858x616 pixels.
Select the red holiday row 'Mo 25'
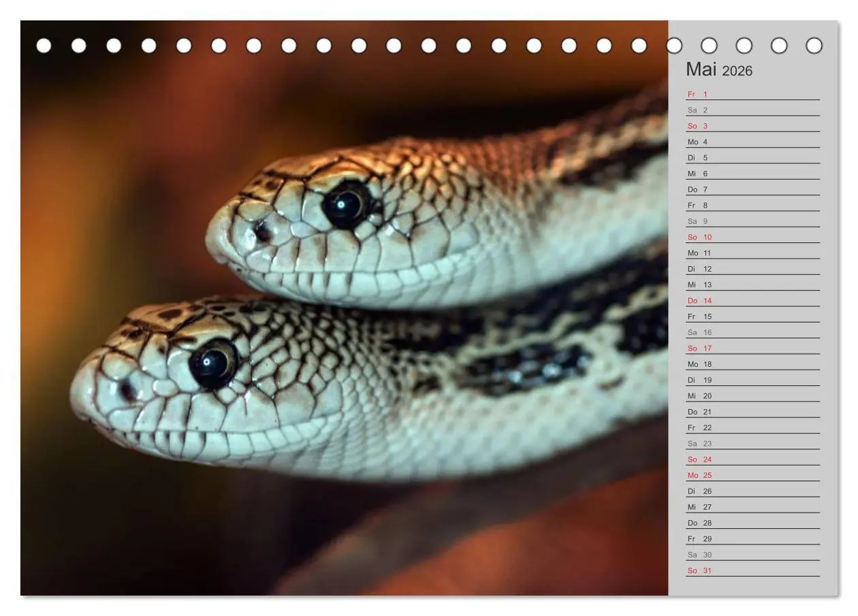(x=752, y=475)
